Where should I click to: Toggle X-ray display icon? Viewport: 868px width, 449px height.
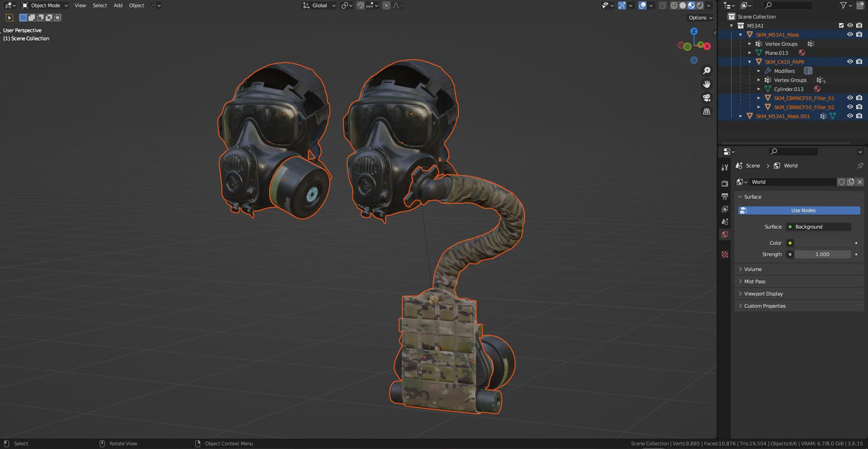pos(663,5)
